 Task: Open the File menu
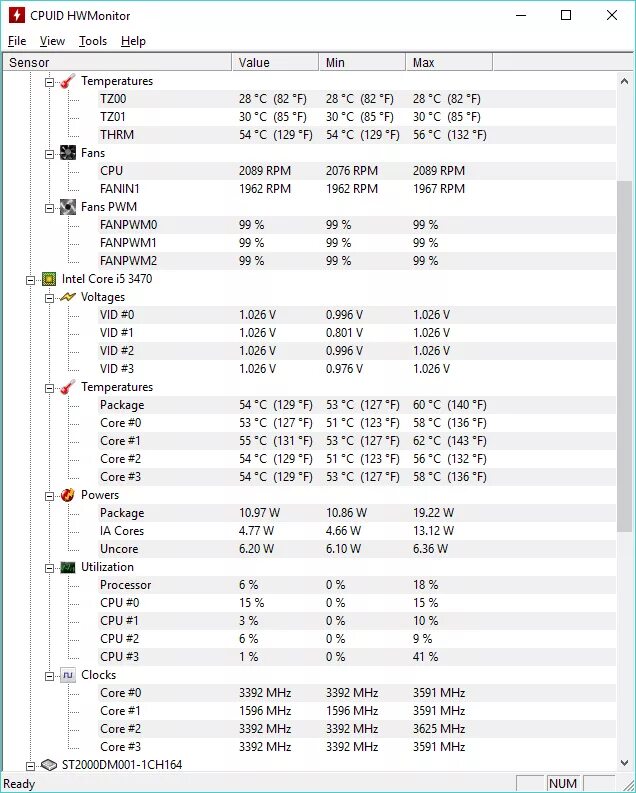tap(17, 41)
